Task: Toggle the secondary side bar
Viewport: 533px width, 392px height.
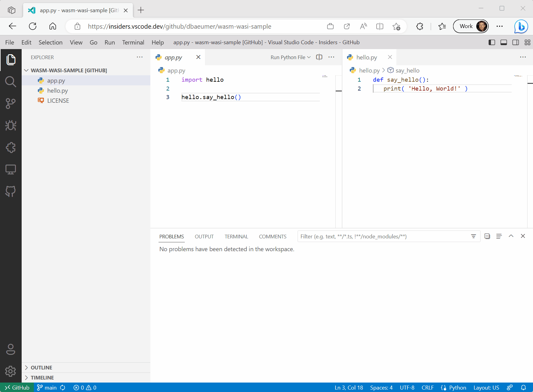Action: tap(516, 42)
